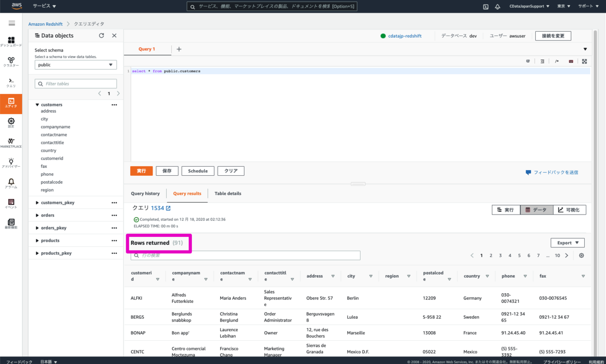
Task: Run the query with the orange button
Action: tap(141, 171)
